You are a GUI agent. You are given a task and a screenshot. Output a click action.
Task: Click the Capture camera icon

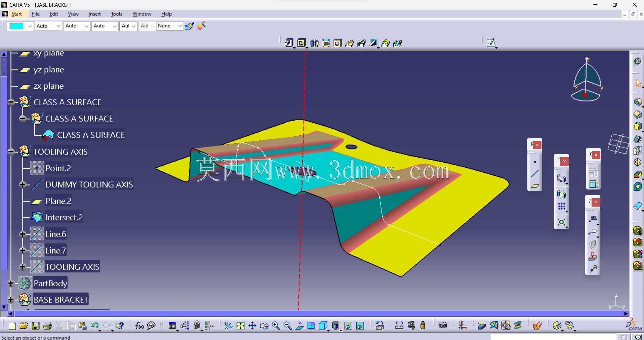[443, 326]
